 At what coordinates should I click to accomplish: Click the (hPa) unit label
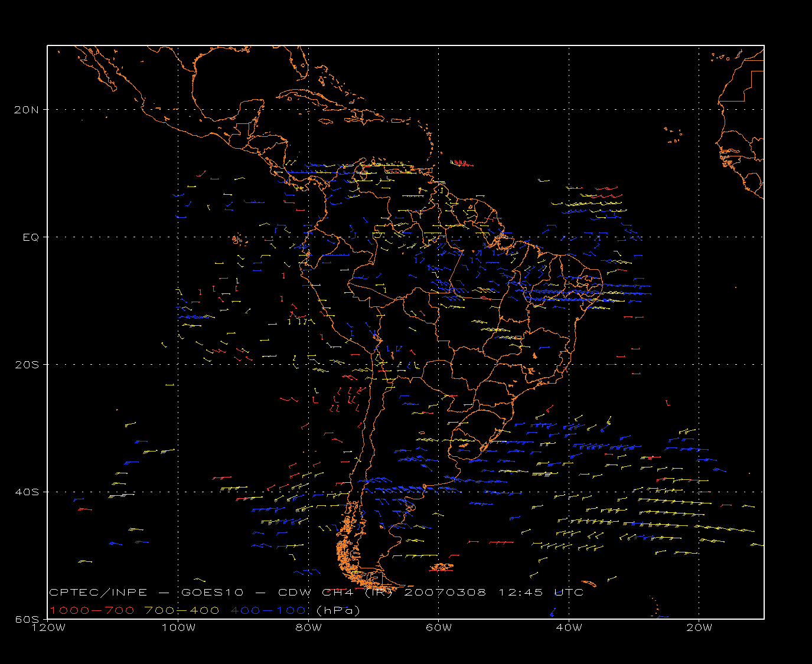coord(338,610)
